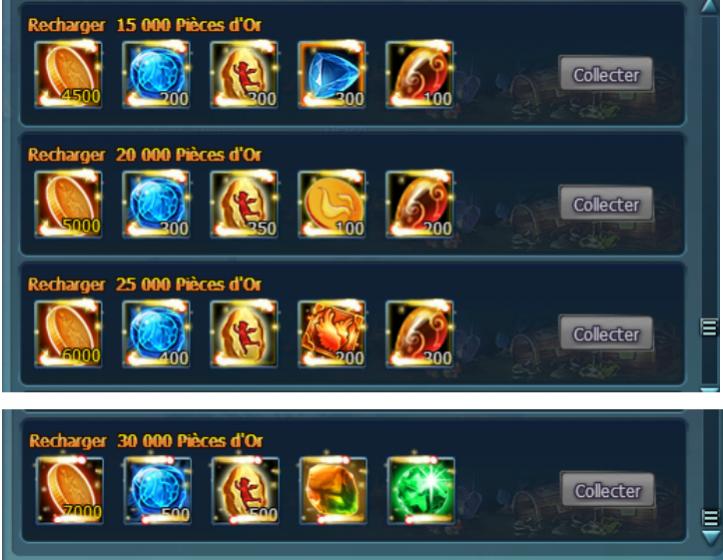This screenshot has height=560, width=723.
Task: Collect the 20 000 Pièces d'Or reward
Action: click(606, 204)
